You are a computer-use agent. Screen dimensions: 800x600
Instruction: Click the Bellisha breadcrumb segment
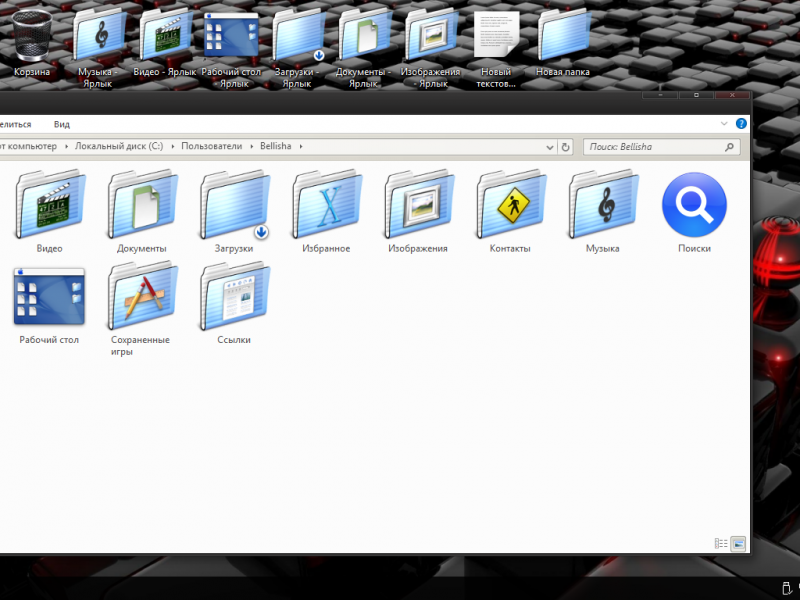coord(276,146)
